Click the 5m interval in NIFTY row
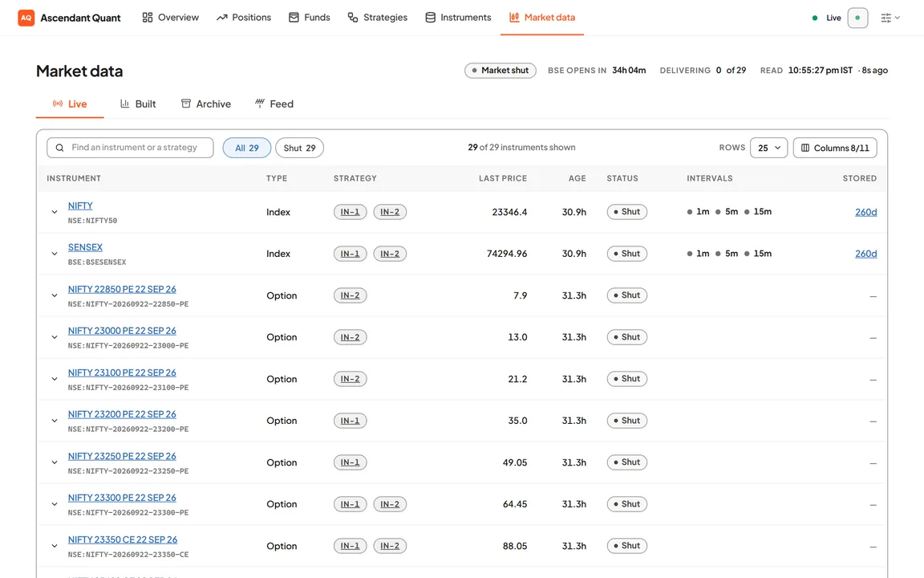This screenshot has width=924, height=578. click(x=727, y=212)
